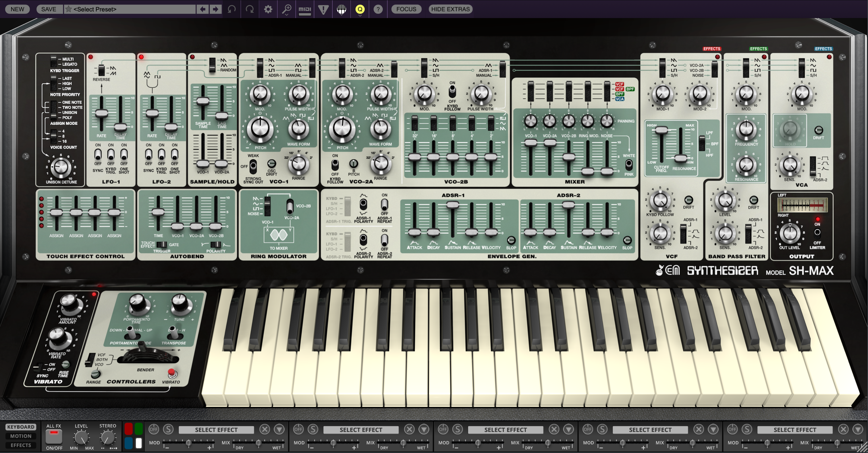Click the yellow Q quick-help icon
868x453 pixels.
pyautogui.click(x=360, y=9)
